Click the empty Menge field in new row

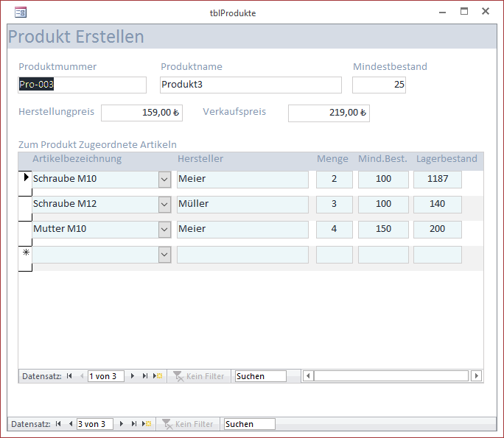[335, 255]
